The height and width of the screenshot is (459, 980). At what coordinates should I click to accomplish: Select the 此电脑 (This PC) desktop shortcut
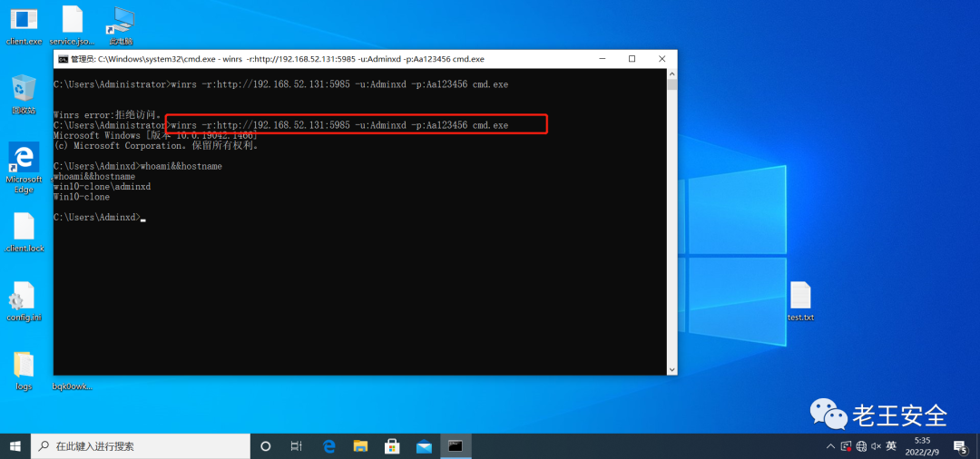point(121,25)
